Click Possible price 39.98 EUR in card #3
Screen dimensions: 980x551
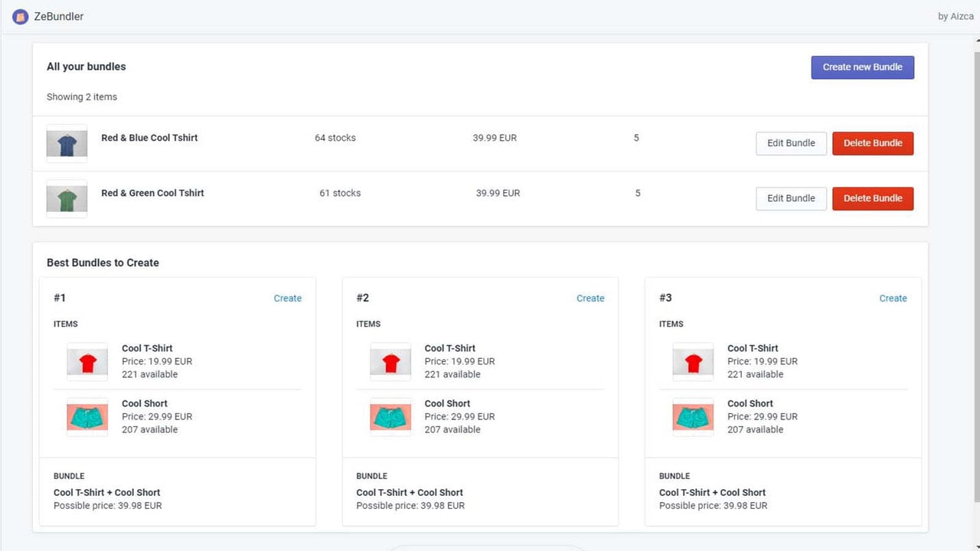[x=713, y=506]
